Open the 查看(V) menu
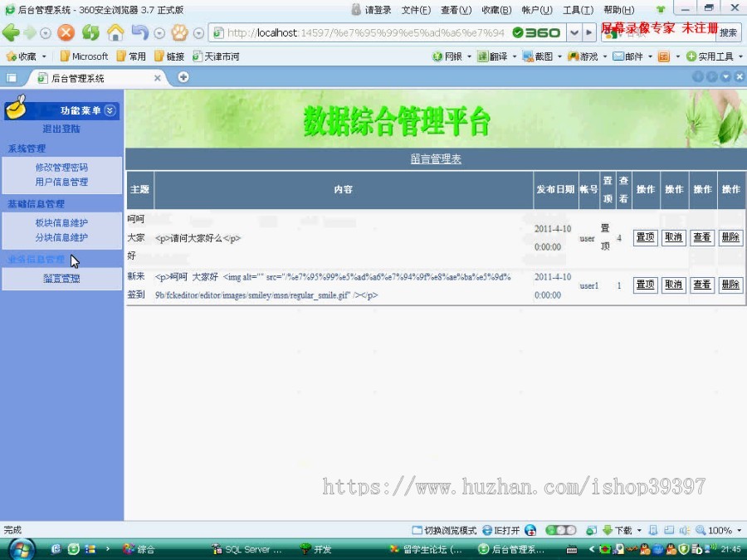Screen dimensions: 747x560 click(456, 10)
